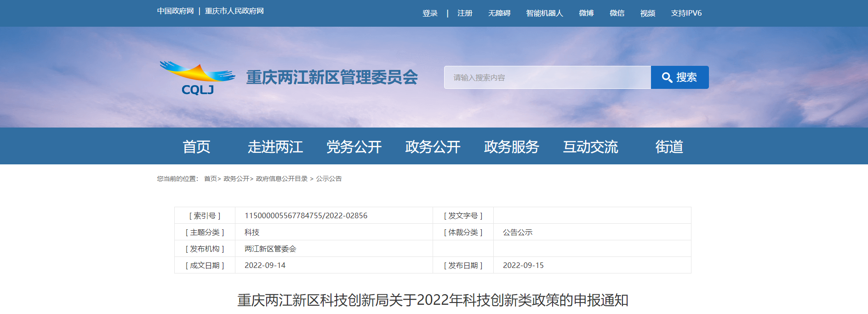The height and width of the screenshot is (314, 868).
Task: Open the 中国政府网 link
Action: 175,11
